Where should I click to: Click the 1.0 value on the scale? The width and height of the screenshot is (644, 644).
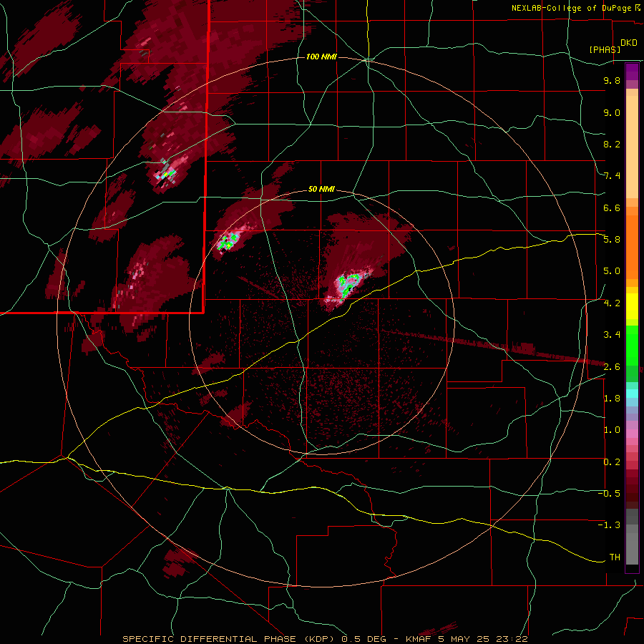pos(612,430)
